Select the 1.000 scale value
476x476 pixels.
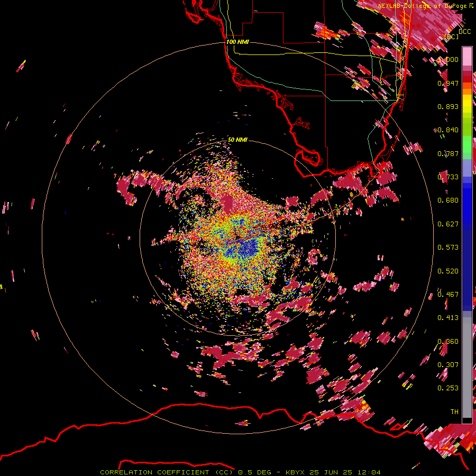point(448,59)
